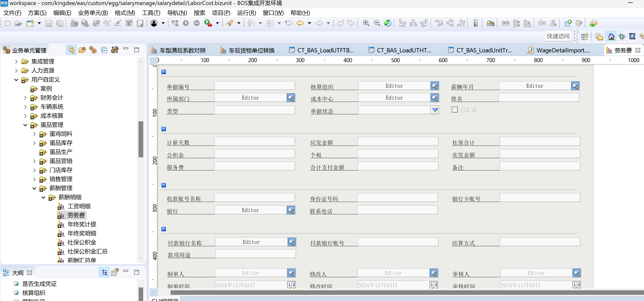Click the back navigation arrow icon
Screen dimensions: 644x301
coord(300,23)
